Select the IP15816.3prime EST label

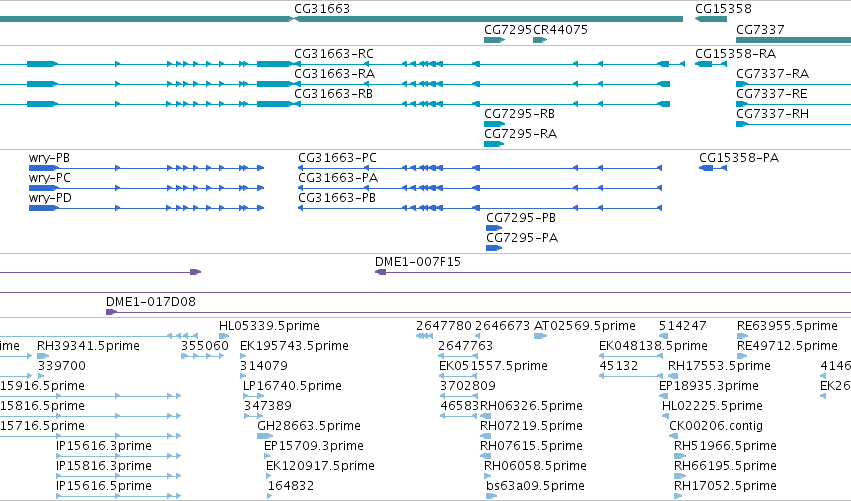[x=104, y=466]
